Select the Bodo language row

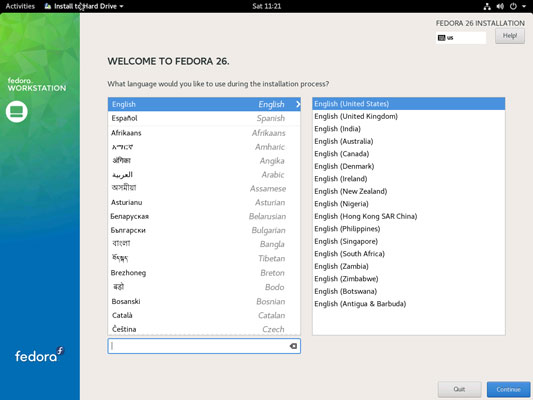pyautogui.click(x=204, y=287)
